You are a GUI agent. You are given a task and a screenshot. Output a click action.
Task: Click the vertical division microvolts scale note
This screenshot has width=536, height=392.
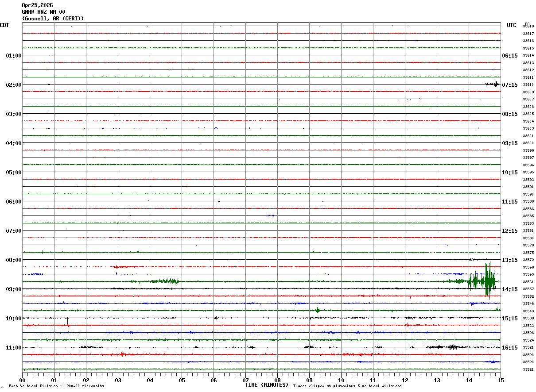(x=56, y=386)
